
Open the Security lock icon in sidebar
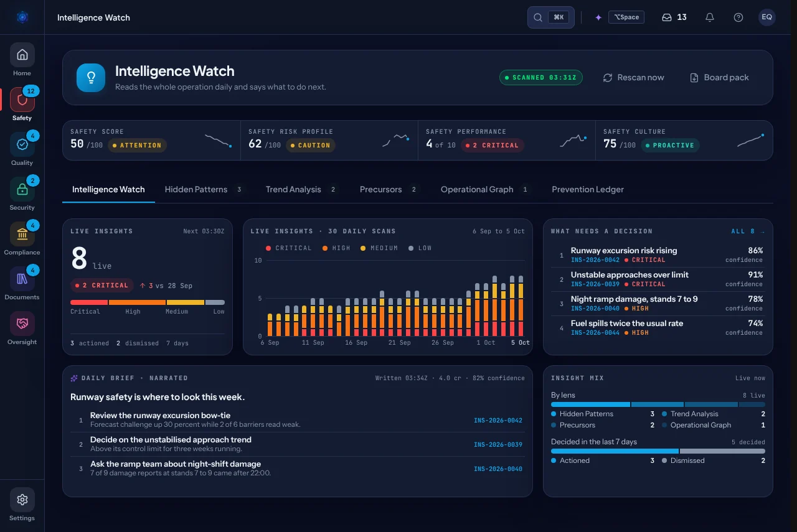tap(22, 189)
